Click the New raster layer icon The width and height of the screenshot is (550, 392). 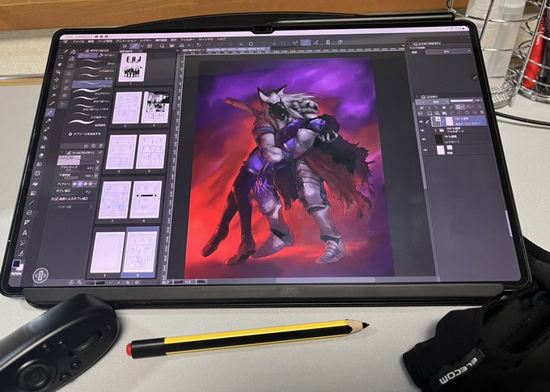pyautogui.click(x=431, y=113)
